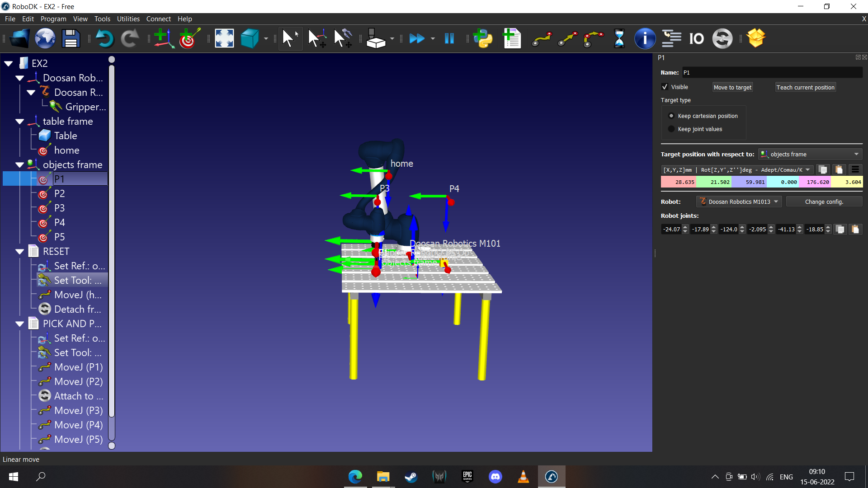
Task: Add a new target
Action: (188, 38)
